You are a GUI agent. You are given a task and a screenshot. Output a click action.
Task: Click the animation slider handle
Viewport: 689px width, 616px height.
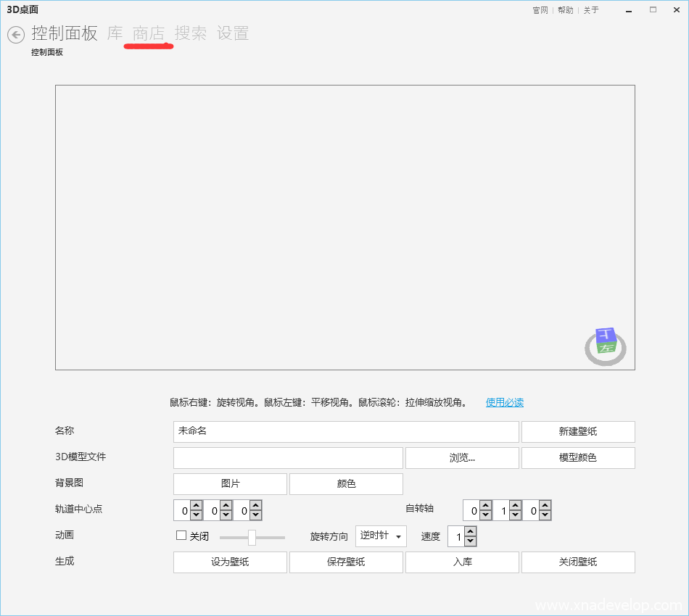(x=252, y=537)
